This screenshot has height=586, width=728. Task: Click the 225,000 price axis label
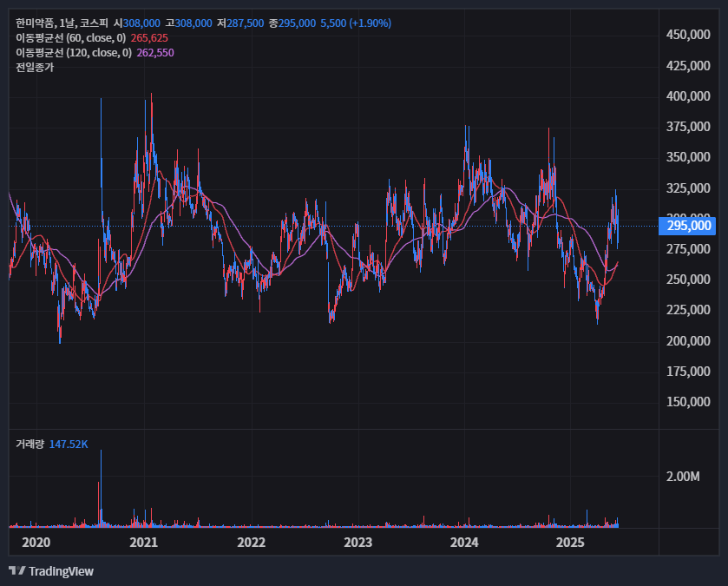pyautogui.click(x=688, y=310)
